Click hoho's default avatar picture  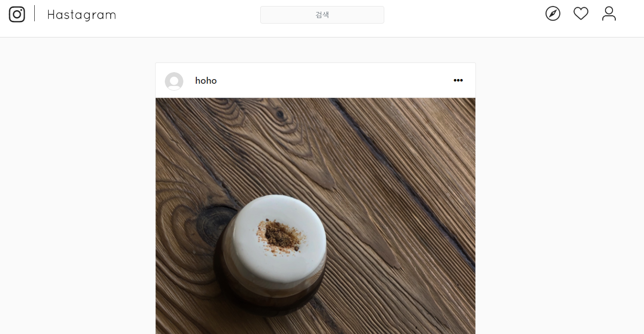[x=174, y=81]
